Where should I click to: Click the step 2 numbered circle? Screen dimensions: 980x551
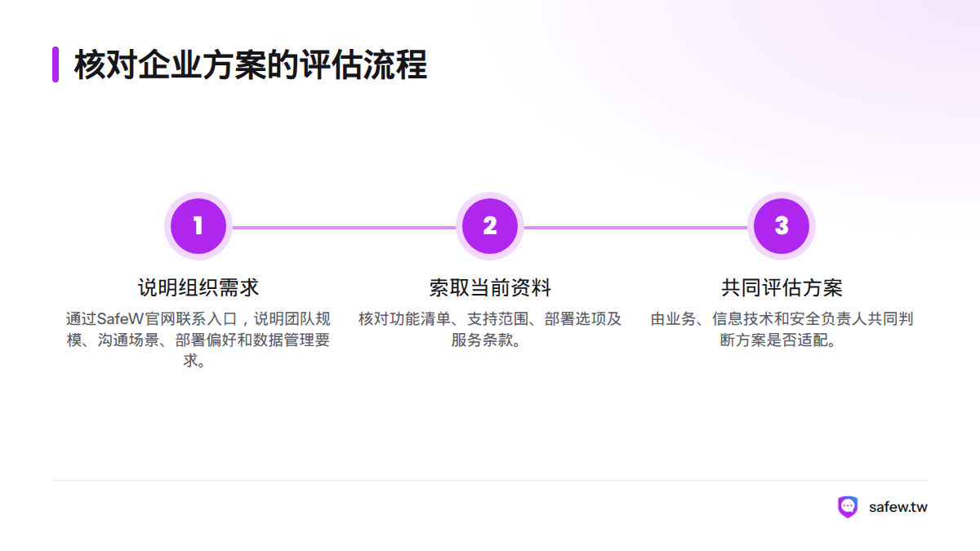point(490,226)
